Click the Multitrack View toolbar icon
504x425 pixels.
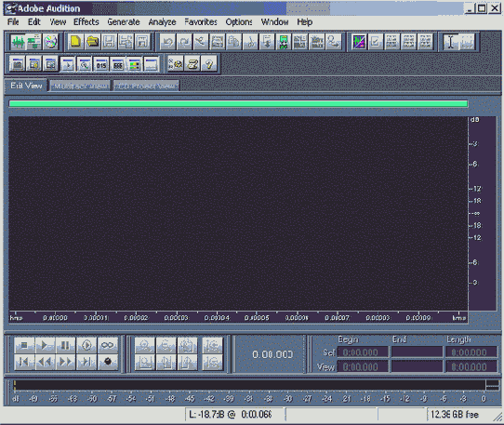[x=34, y=42]
